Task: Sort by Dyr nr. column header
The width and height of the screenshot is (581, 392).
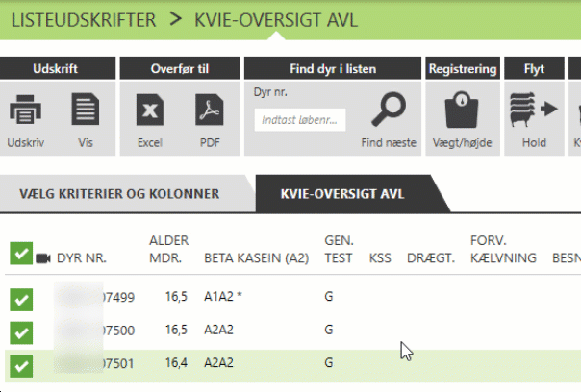Action: click(82, 258)
